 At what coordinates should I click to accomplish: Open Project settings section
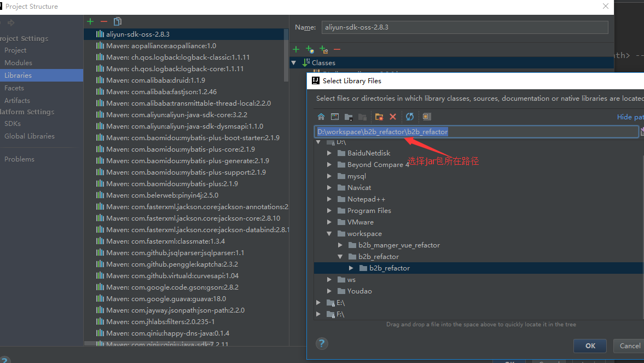pyautogui.click(x=15, y=50)
